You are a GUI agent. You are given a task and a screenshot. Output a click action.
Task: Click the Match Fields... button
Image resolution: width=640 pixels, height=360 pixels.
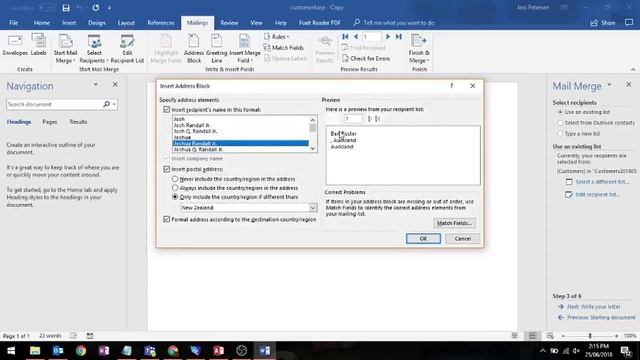454,223
